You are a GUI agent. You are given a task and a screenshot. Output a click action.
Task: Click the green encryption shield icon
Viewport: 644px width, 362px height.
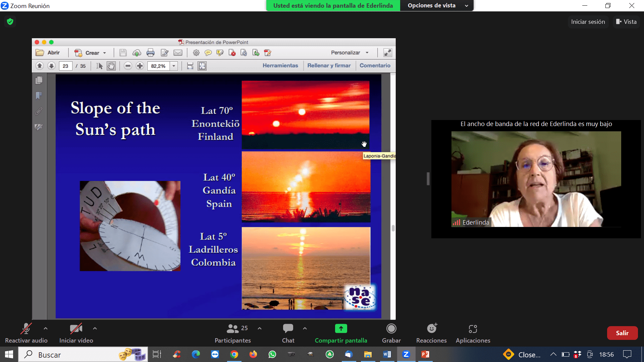(x=10, y=22)
